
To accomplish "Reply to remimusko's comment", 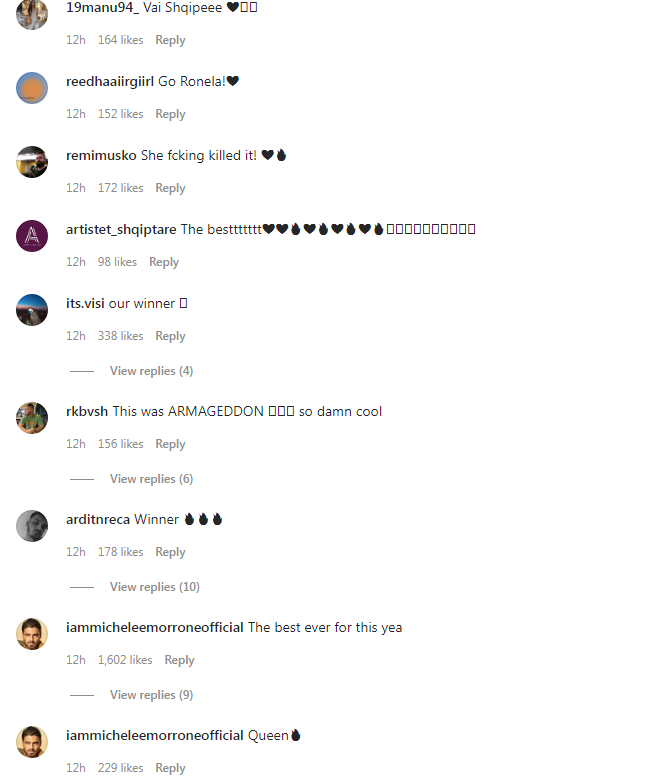I will click(x=170, y=188).
